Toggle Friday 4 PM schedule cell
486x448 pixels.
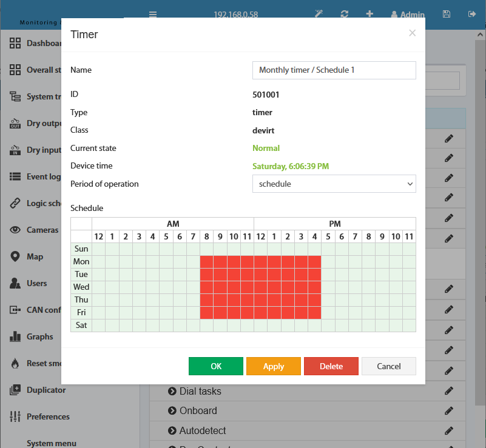pos(315,312)
